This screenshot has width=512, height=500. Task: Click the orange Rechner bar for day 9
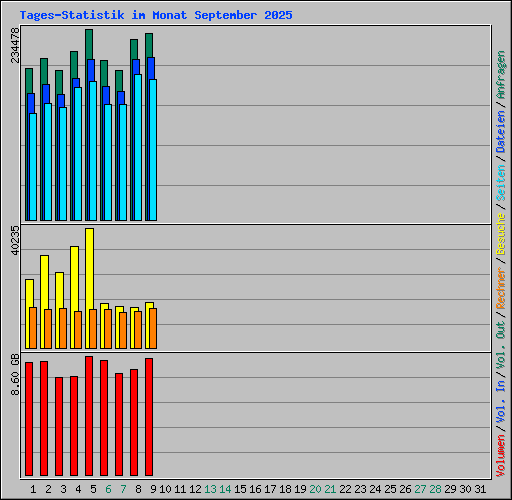[153, 329]
